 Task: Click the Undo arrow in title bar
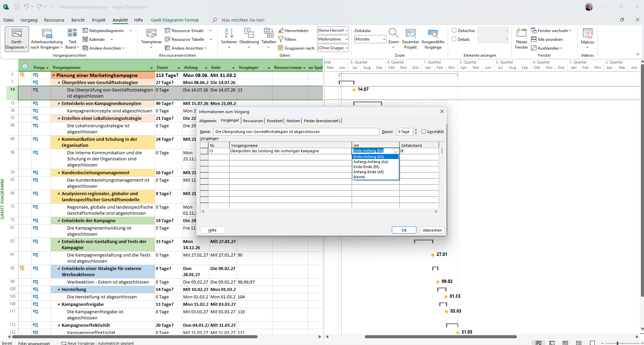(27, 7)
